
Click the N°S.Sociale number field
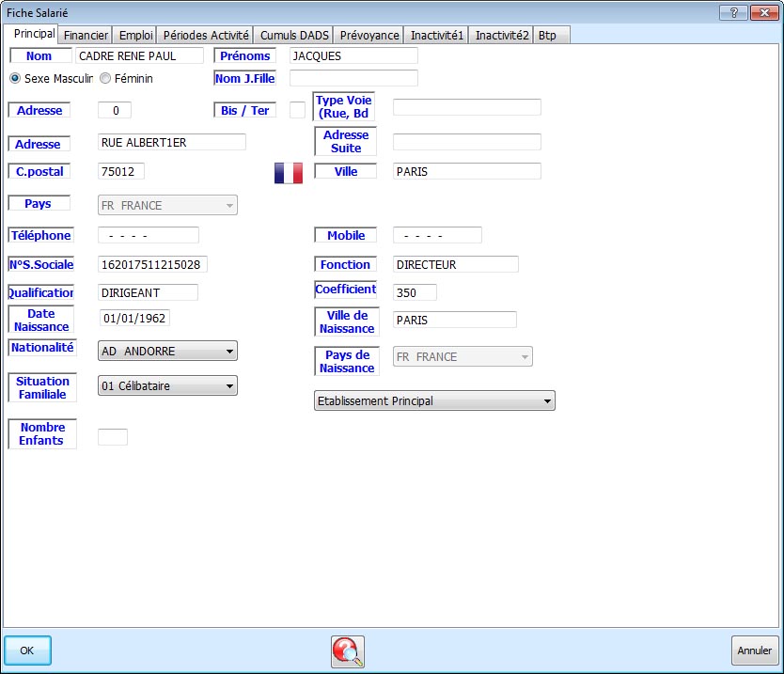(x=152, y=265)
